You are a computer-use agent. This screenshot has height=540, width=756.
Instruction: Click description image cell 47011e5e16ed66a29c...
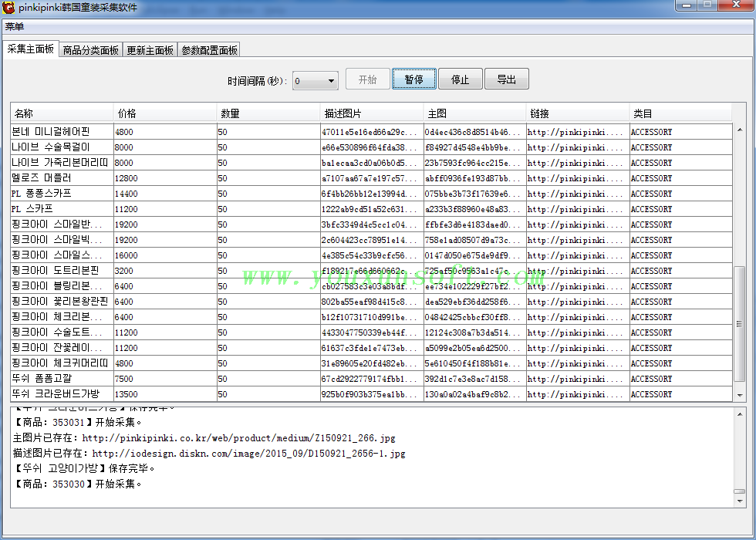[372, 132]
